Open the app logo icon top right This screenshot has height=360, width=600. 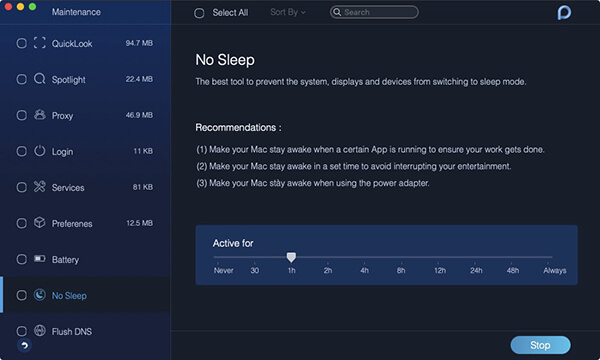[x=564, y=12]
